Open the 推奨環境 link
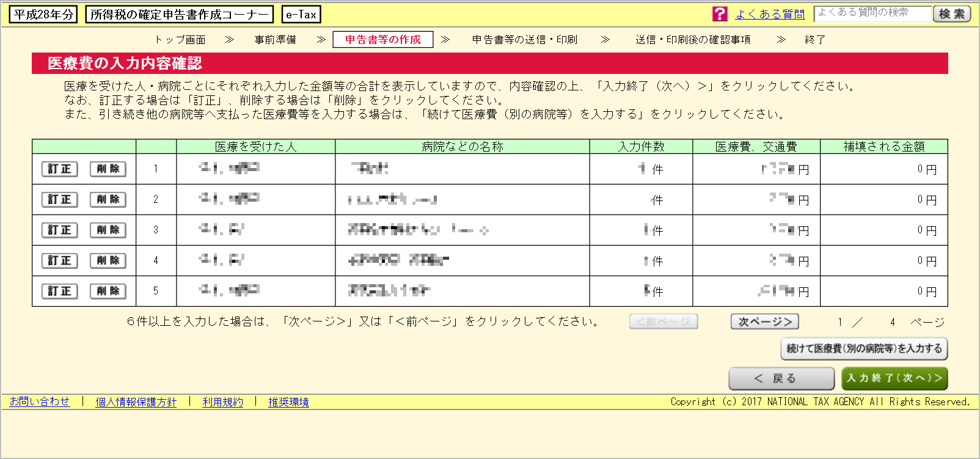Image resolution: width=980 pixels, height=459 pixels. (x=288, y=402)
